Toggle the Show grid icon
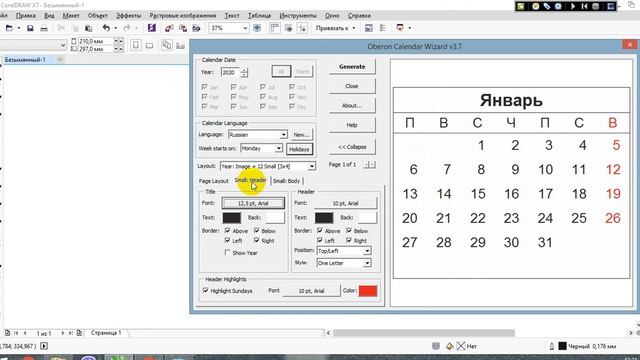The image size is (640, 360). point(289,28)
